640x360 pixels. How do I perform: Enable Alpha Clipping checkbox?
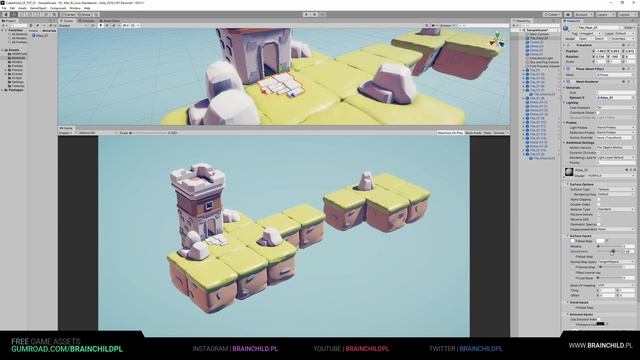(599, 199)
